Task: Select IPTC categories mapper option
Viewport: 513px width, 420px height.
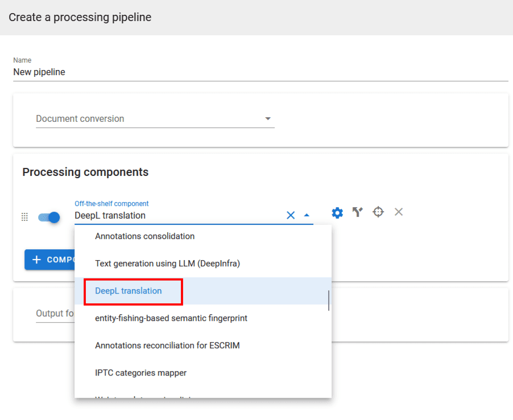Action: click(x=140, y=373)
